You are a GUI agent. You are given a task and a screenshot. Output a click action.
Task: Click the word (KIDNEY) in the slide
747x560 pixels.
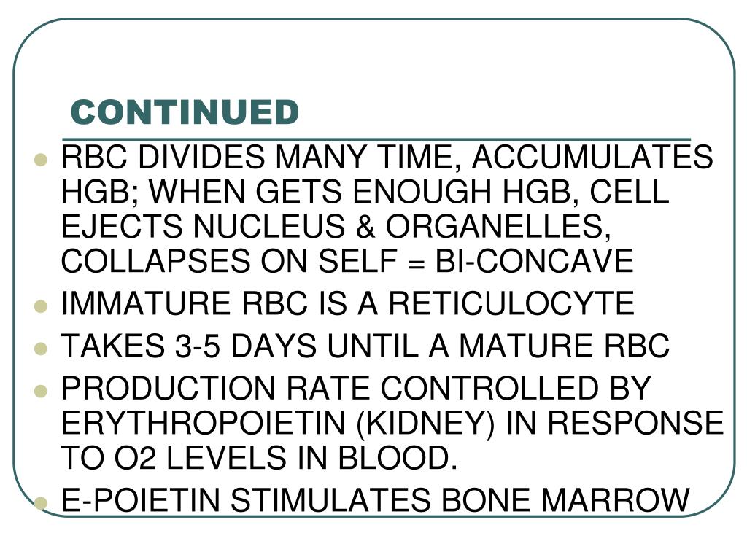426,424
